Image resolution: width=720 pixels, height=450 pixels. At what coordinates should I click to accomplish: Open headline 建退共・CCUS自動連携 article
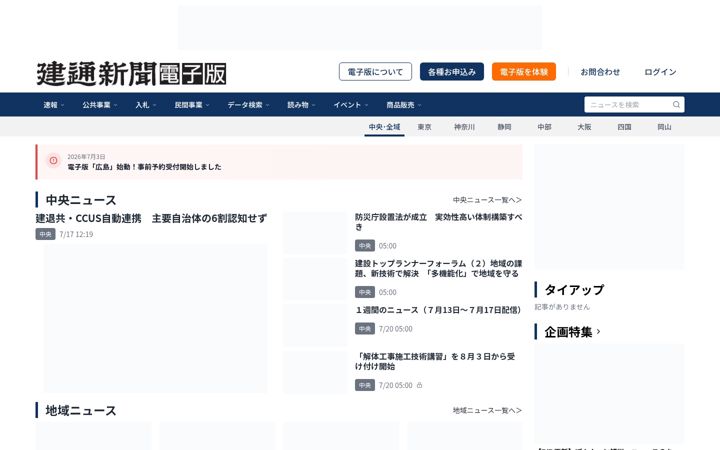pyautogui.click(x=151, y=219)
